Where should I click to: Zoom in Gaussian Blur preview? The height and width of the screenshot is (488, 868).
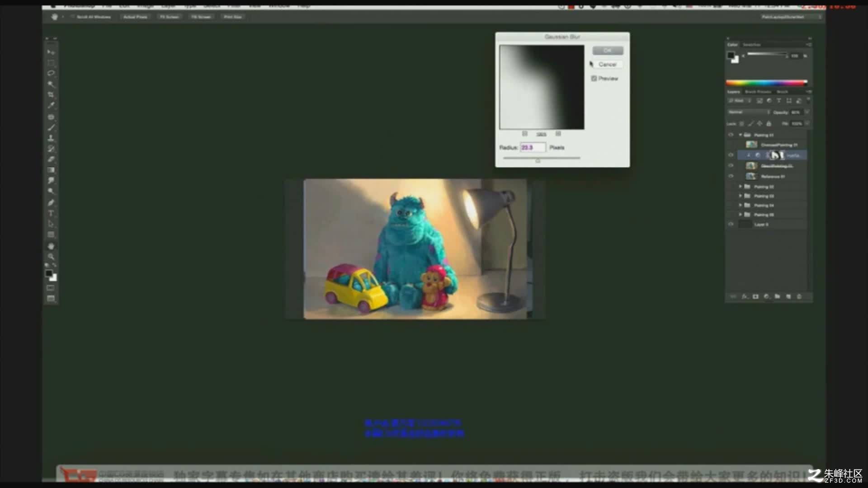tap(558, 134)
